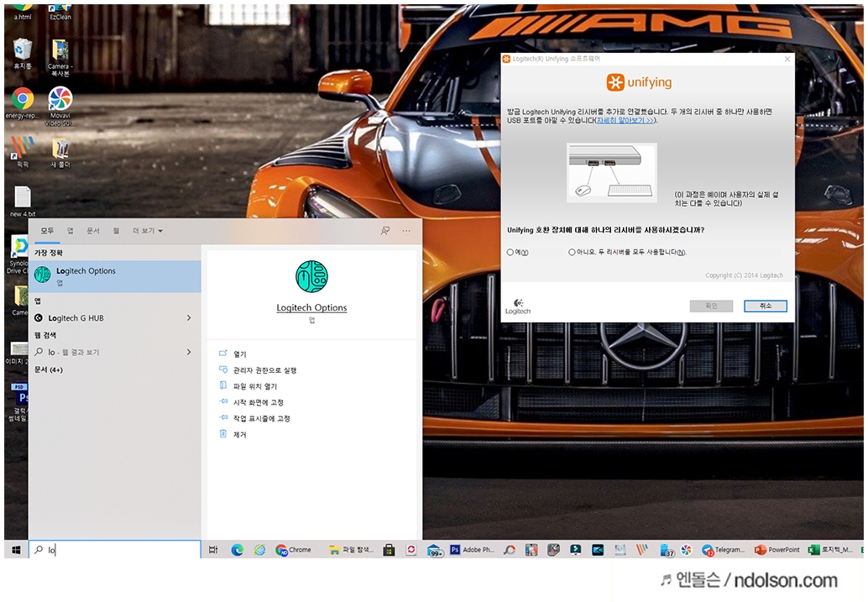Open 새 폴더 desktop folder
This screenshot has height=602, width=868.
point(60,152)
